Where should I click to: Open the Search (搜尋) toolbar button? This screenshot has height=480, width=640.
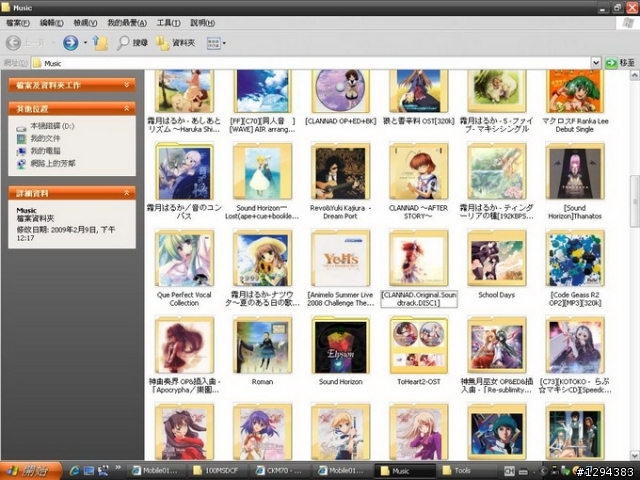pyautogui.click(x=132, y=42)
